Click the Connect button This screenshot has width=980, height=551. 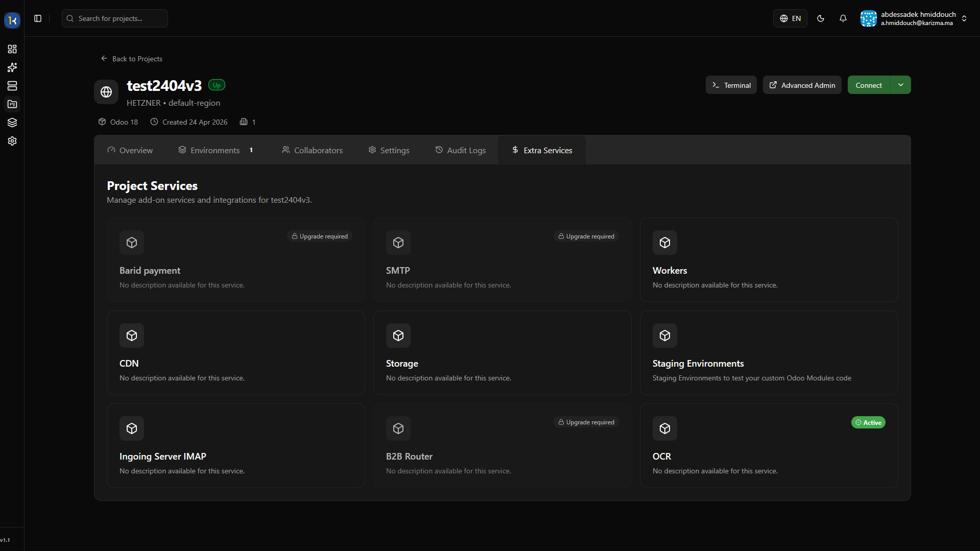tap(869, 85)
